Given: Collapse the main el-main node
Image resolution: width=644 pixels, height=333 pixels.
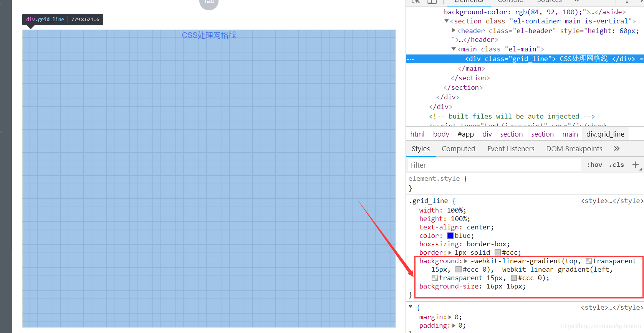Looking at the screenshot, I should [454, 49].
